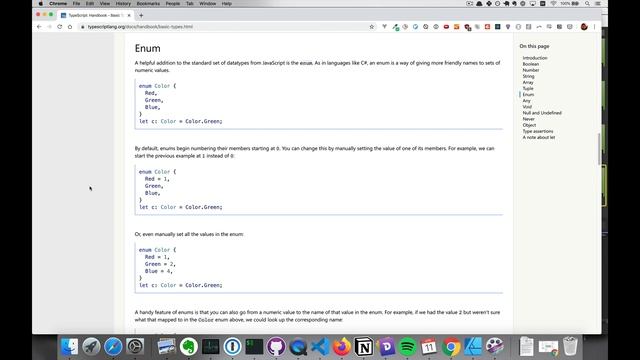This screenshot has height=360, width=640.
Task: Open the Edit menu
Action: (x=90, y=3)
